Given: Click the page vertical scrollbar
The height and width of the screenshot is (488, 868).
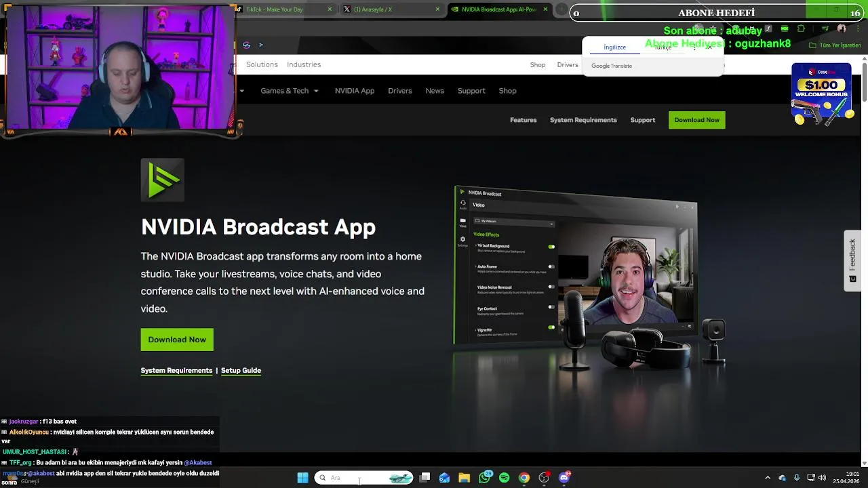Looking at the screenshot, I should (x=864, y=81).
